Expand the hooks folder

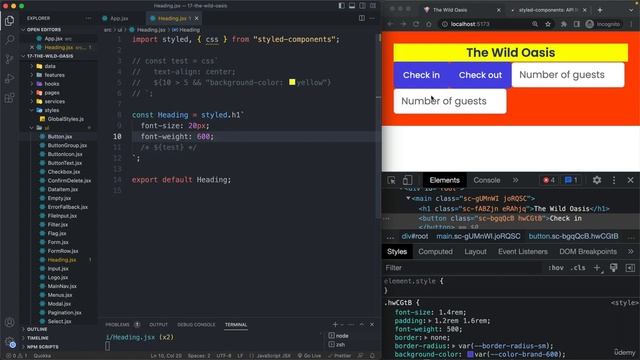pos(52,84)
